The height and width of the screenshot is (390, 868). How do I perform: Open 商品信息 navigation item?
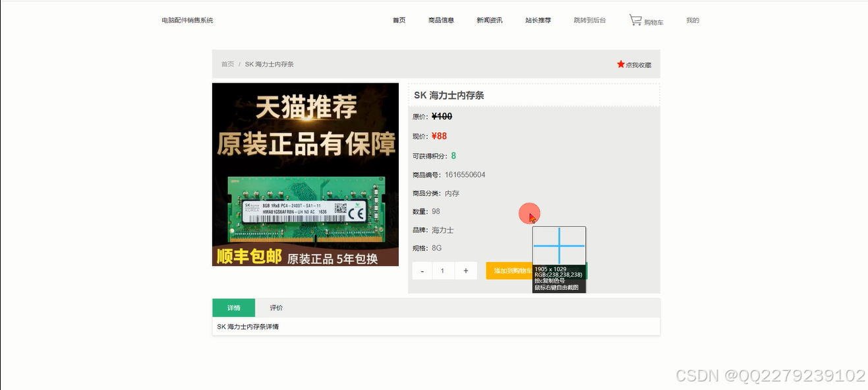[441, 20]
